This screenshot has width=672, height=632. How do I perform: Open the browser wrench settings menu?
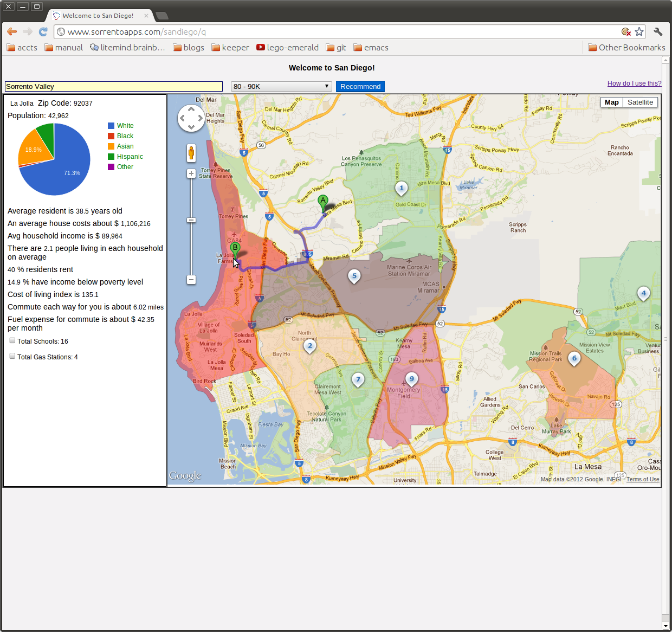pyautogui.click(x=658, y=32)
